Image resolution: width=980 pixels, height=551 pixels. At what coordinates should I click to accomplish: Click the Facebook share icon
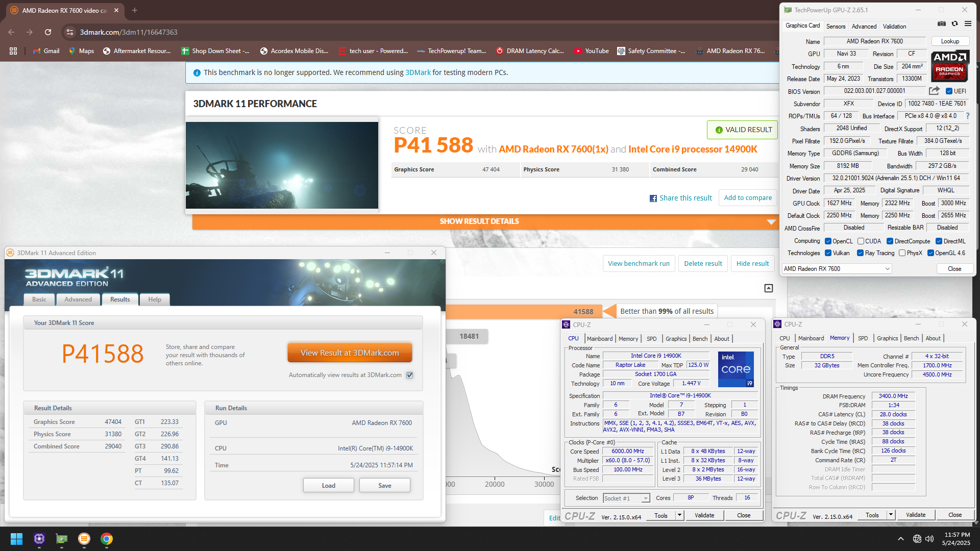pos(653,198)
